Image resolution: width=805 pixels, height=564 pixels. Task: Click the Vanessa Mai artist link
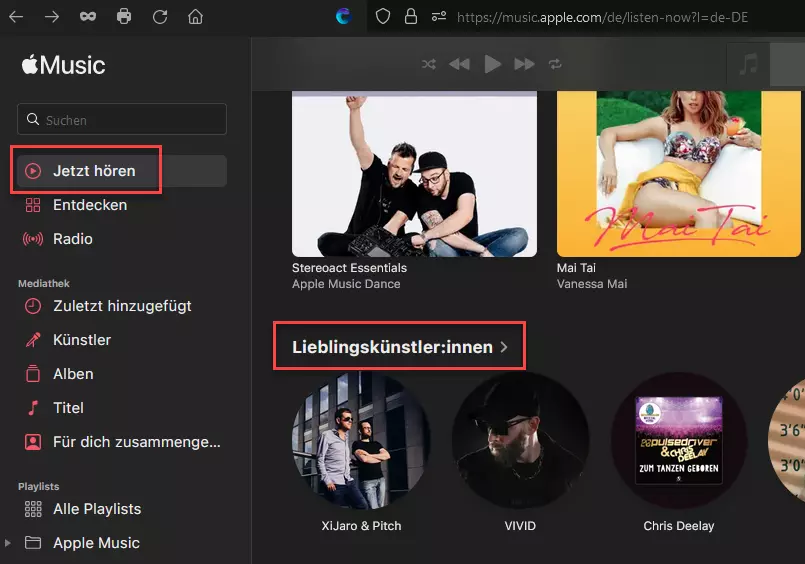(592, 284)
